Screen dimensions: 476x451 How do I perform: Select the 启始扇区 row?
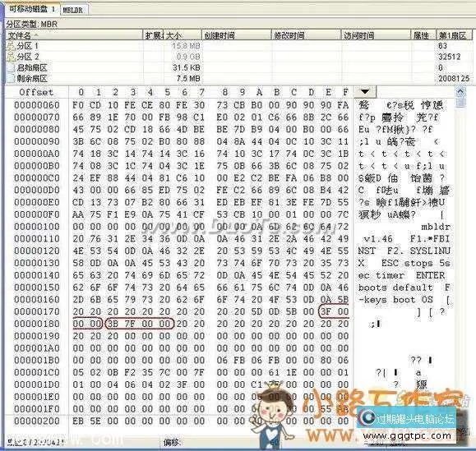pos(239,67)
